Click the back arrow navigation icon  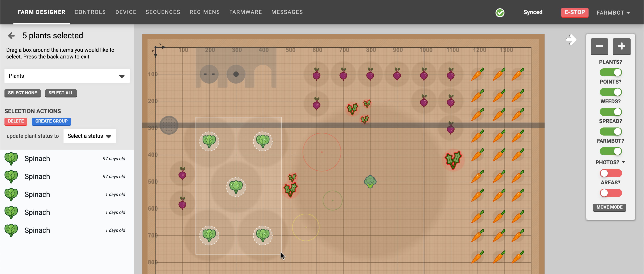click(11, 35)
